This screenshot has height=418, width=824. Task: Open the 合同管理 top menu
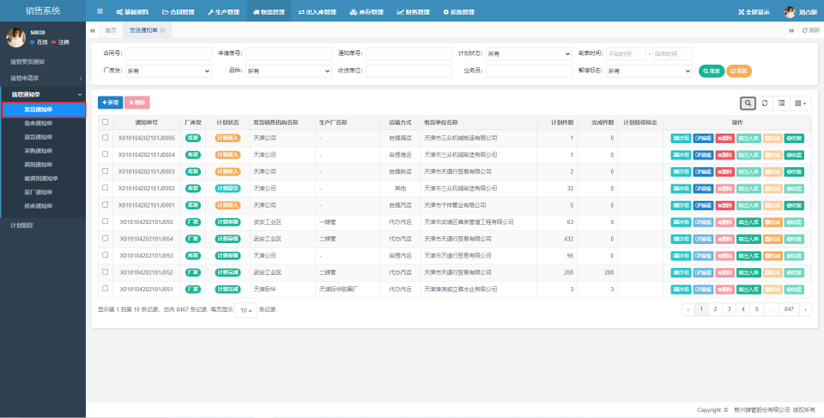pyautogui.click(x=178, y=12)
